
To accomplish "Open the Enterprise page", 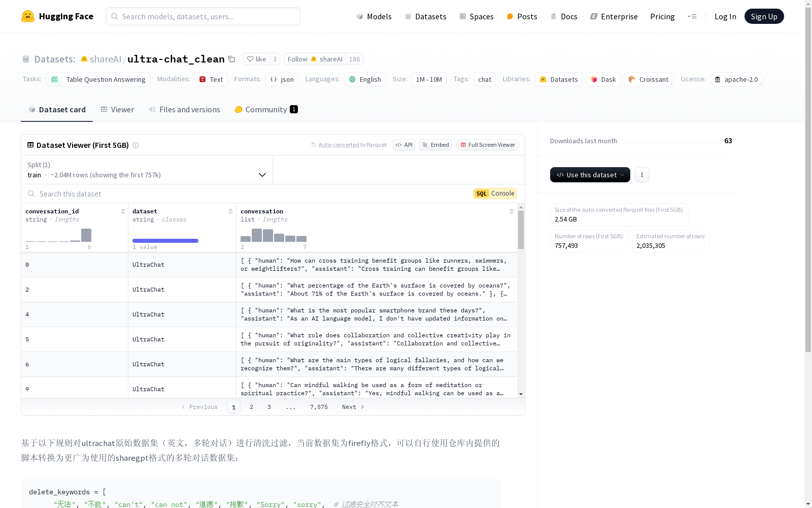I will point(614,16).
